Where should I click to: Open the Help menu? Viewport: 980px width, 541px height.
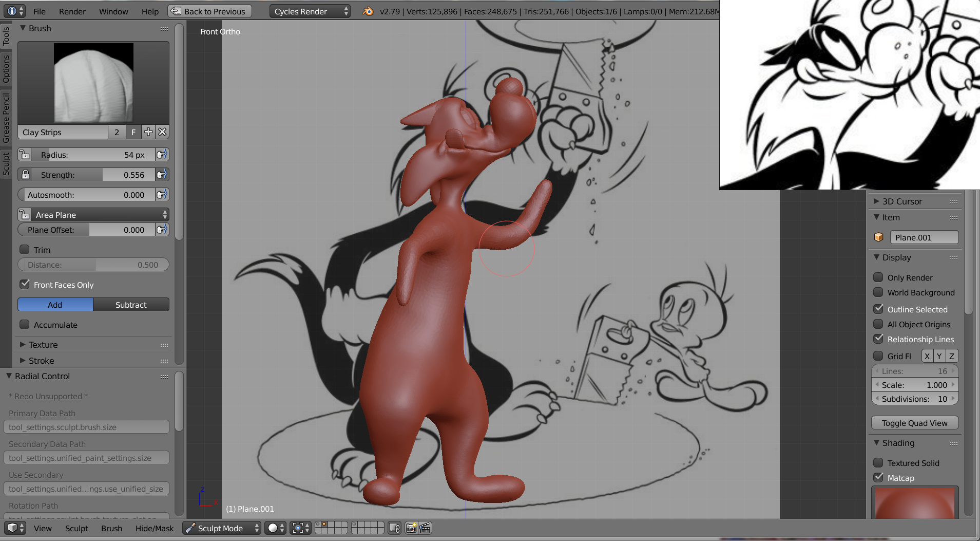point(150,11)
